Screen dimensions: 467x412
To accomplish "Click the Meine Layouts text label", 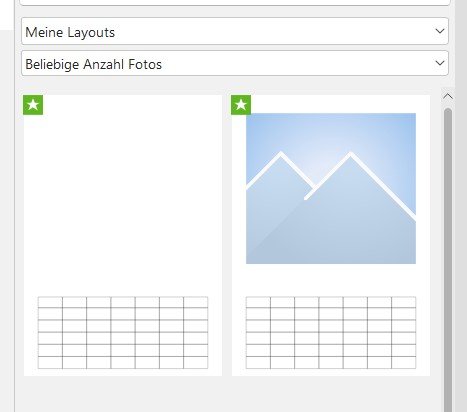I will [70, 32].
